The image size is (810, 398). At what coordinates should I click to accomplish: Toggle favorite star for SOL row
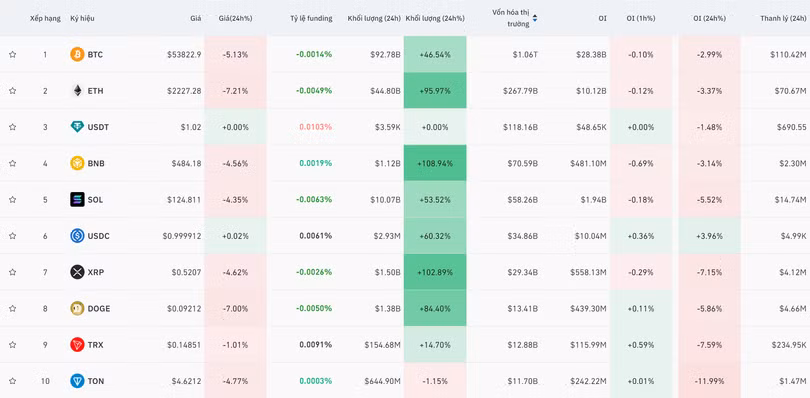(x=12, y=200)
